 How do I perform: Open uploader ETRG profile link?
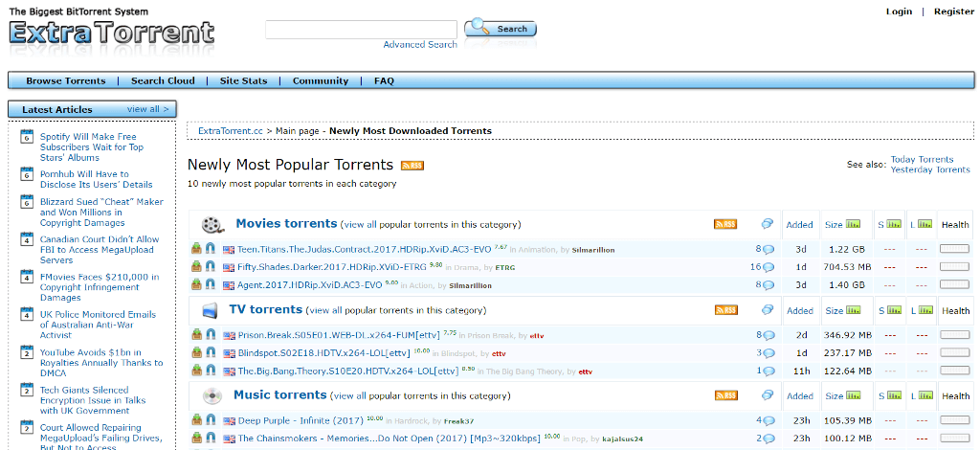click(x=505, y=267)
